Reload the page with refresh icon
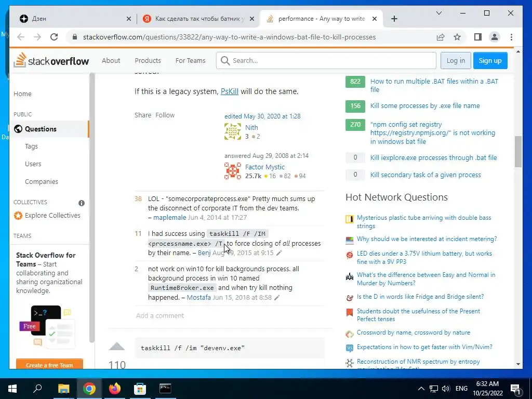This screenshot has height=399, width=532. tap(54, 37)
